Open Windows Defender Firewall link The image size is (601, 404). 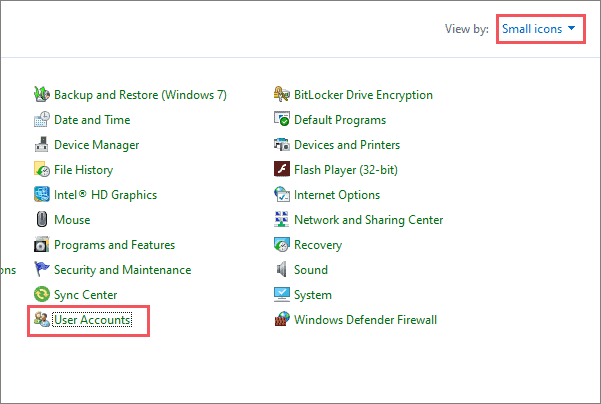(365, 320)
